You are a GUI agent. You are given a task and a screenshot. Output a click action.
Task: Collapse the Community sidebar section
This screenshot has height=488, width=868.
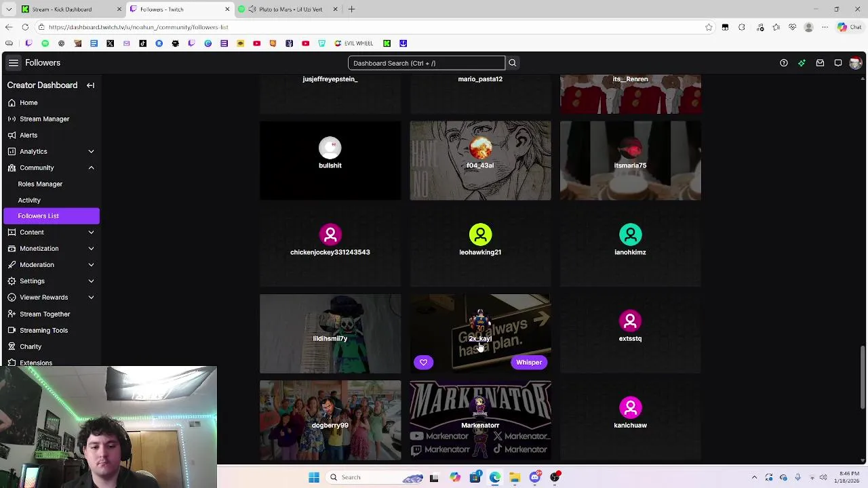(x=91, y=167)
